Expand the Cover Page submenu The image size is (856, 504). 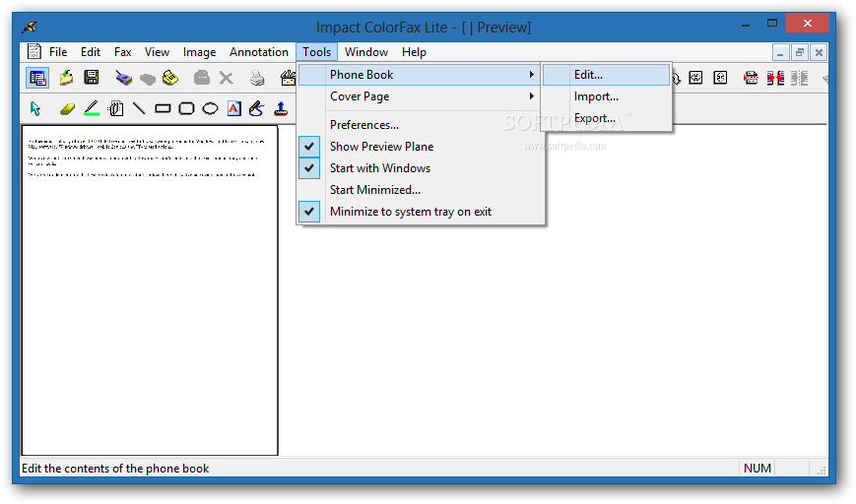click(x=421, y=96)
